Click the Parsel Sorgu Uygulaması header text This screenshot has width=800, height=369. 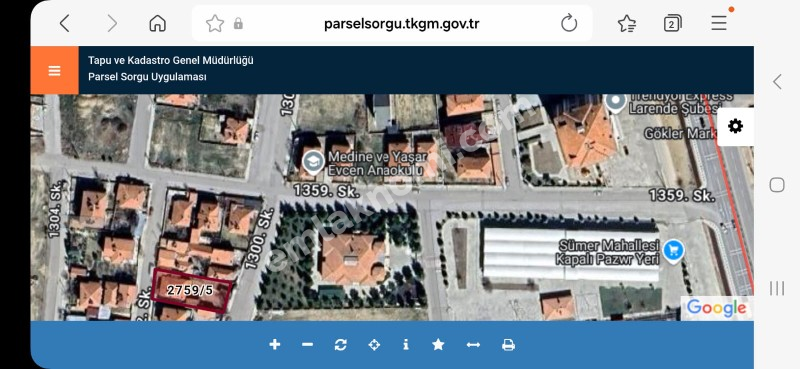coord(147,77)
